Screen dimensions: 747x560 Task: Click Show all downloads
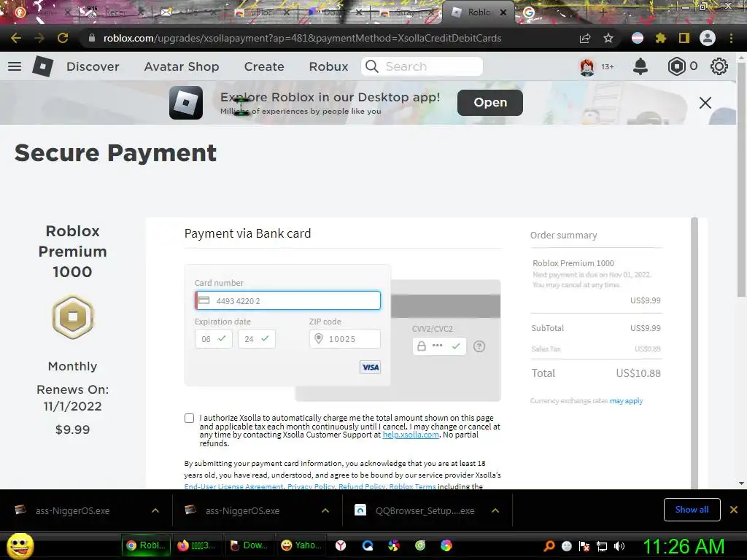(x=692, y=510)
